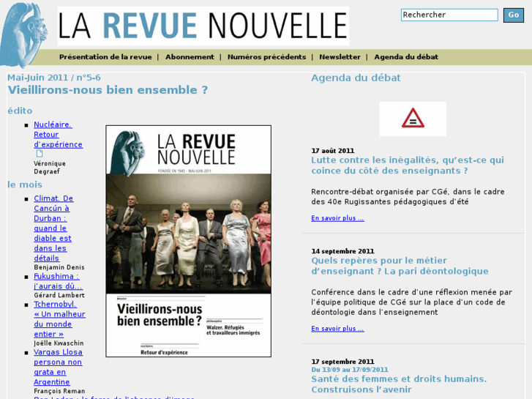Click En savoir plus for 17 août event
This screenshot has width=532, height=399.
337,218
